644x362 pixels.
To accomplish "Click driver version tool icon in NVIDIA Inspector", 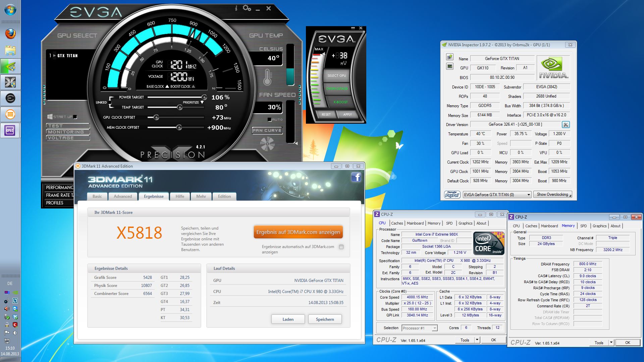I will (x=566, y=125).
